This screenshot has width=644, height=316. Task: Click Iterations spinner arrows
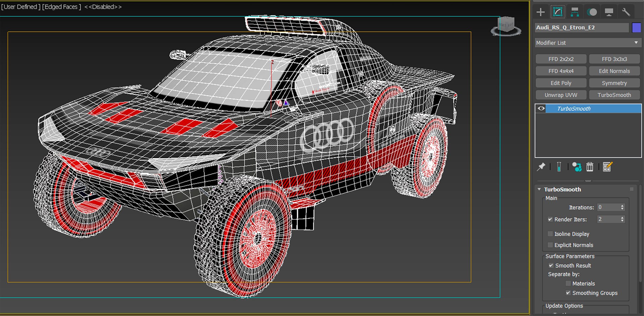pyautogui.click(x=622, y=207)
